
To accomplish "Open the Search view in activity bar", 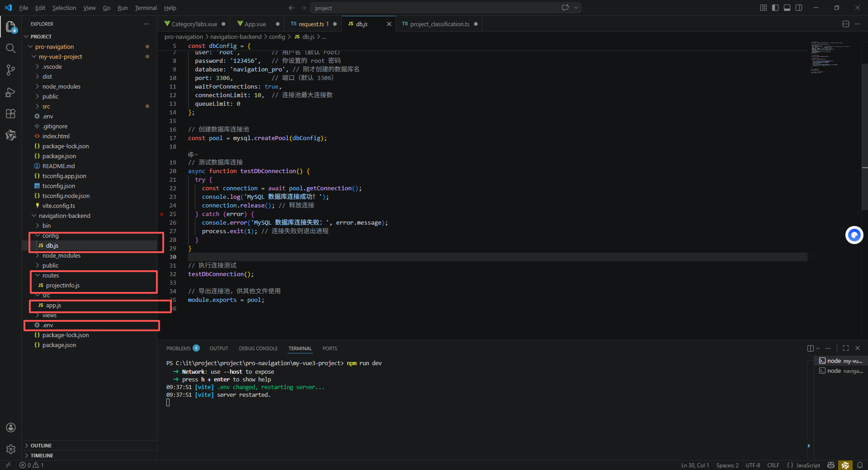I will click(11, 48).
